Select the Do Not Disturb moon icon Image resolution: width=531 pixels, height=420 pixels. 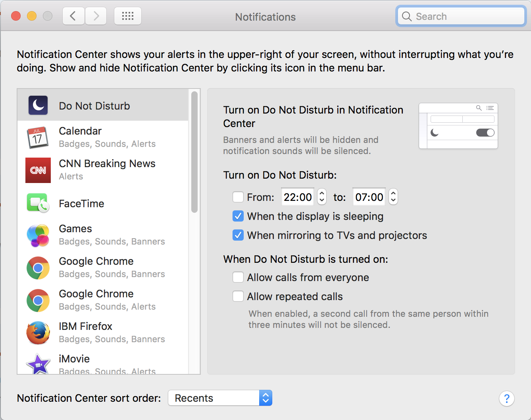tap(38, 106)
